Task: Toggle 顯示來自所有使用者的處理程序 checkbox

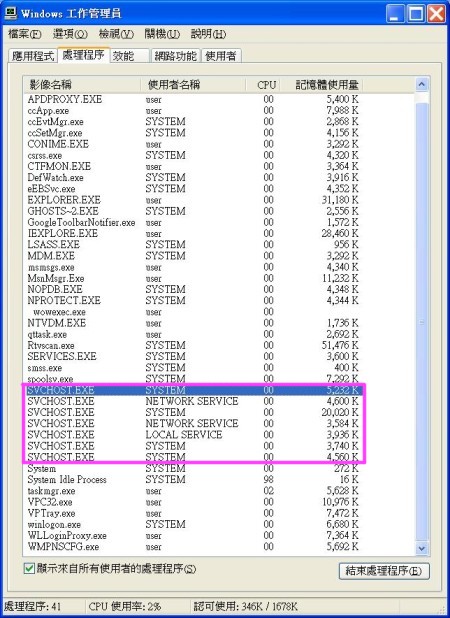Action: 29,569
